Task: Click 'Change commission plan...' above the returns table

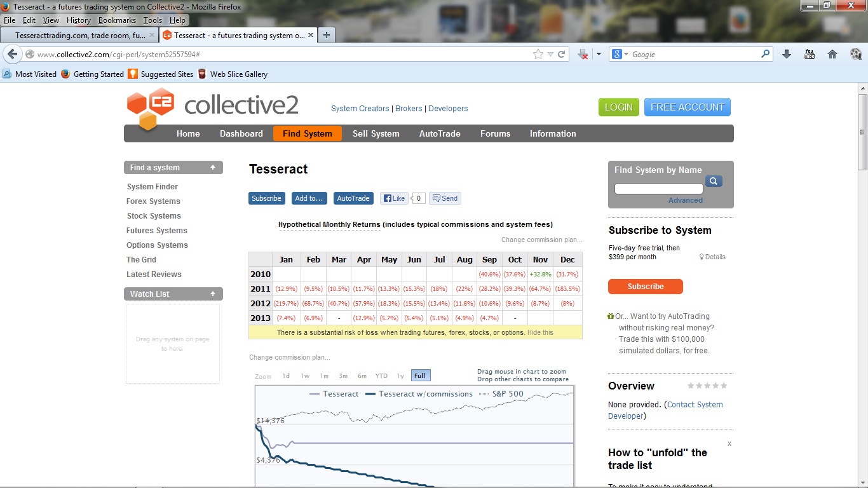Action: (542, 240)
